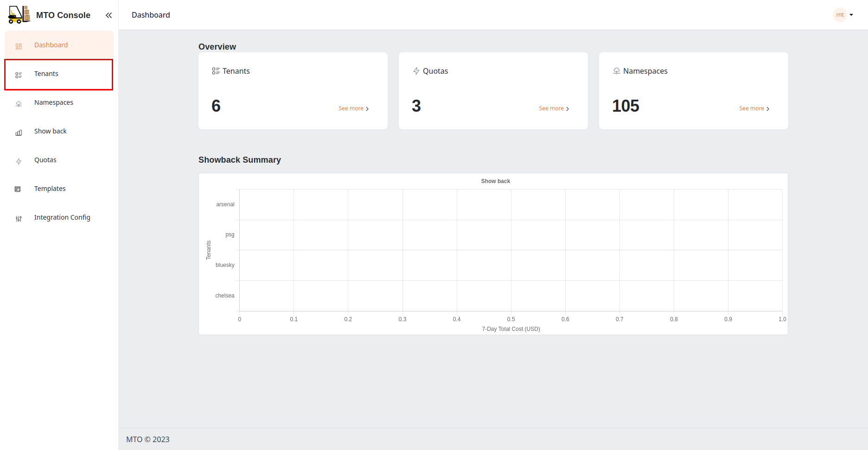The width and height of the screenshot is (868, 450).
Task: Click the Tenants list icon in sidebar
Action: click(x=19, y=75)
